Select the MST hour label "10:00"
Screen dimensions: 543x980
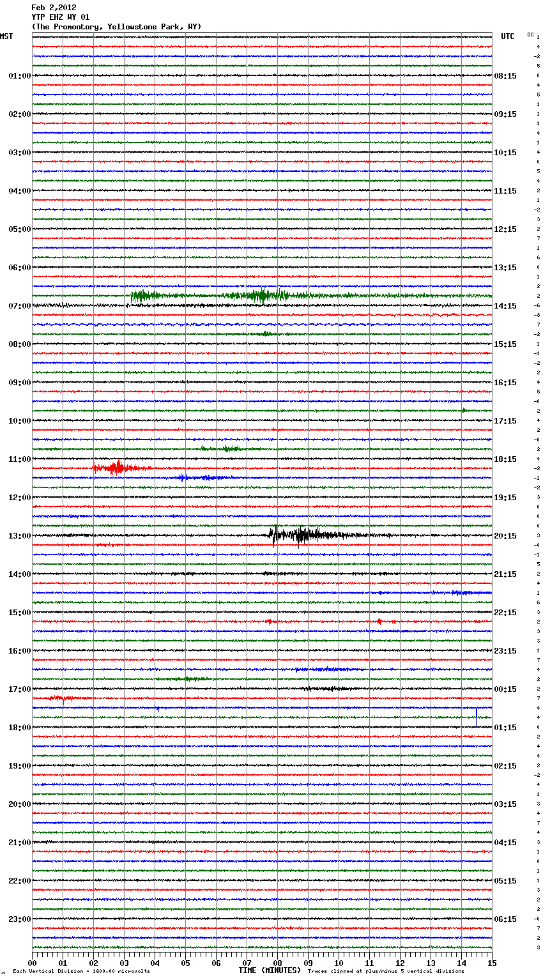pos(20,421)
